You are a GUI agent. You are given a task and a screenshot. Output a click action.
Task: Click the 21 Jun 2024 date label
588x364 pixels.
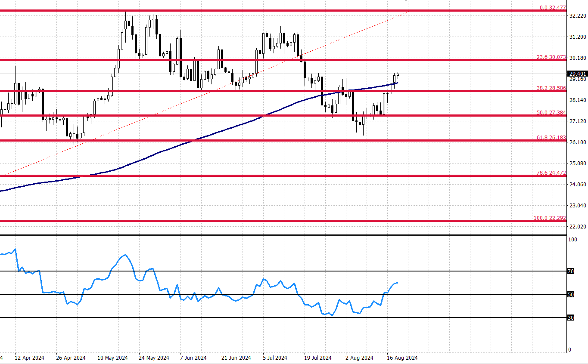coord(236,358)
